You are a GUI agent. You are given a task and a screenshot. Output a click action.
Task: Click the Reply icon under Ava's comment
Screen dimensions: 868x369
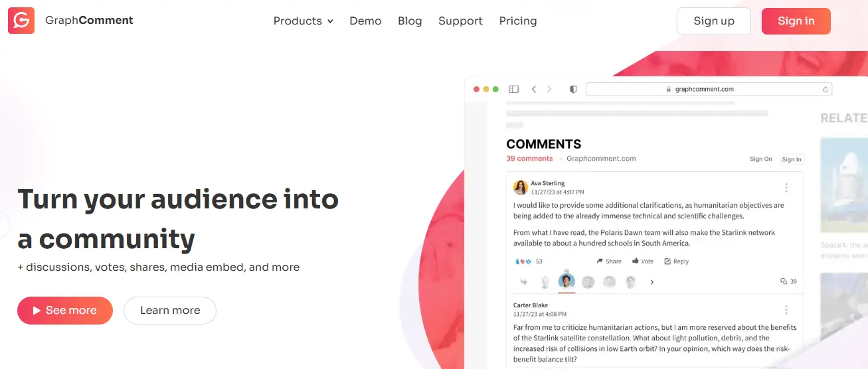[x=667, y=261]
